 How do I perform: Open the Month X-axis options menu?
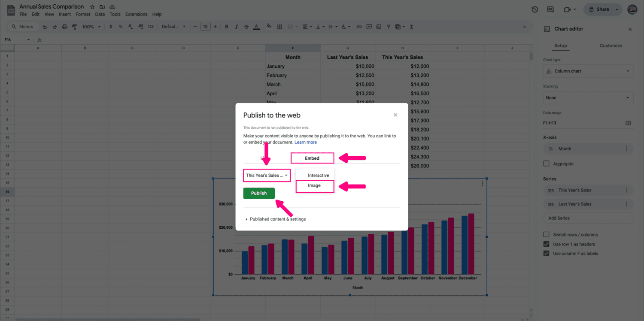626,149
